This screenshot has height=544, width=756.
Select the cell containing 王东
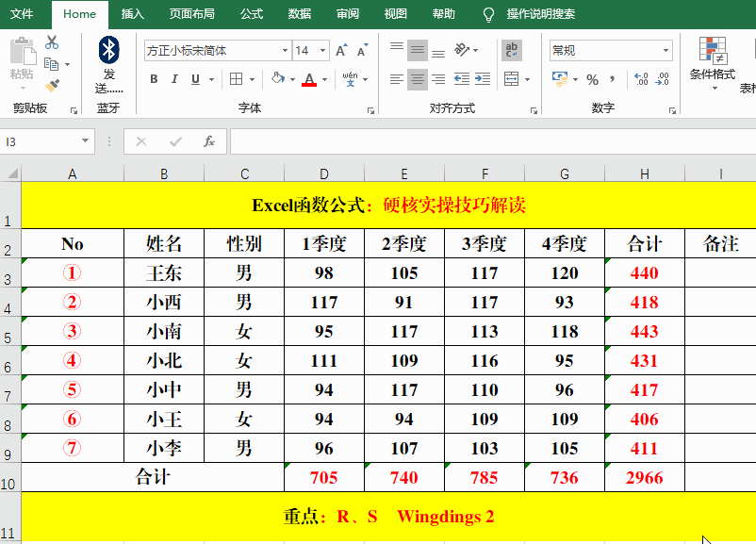(163, 273)
